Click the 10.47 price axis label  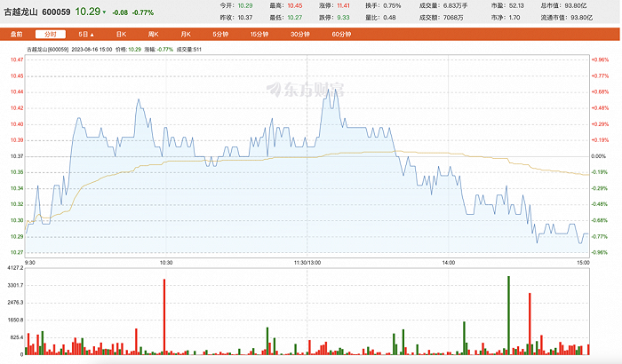pos(17,59)
